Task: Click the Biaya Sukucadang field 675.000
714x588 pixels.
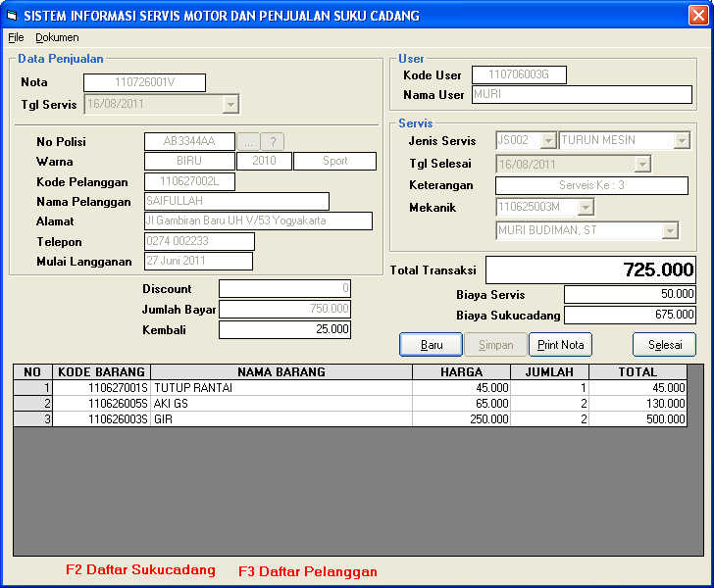Action: click(630, 315)
